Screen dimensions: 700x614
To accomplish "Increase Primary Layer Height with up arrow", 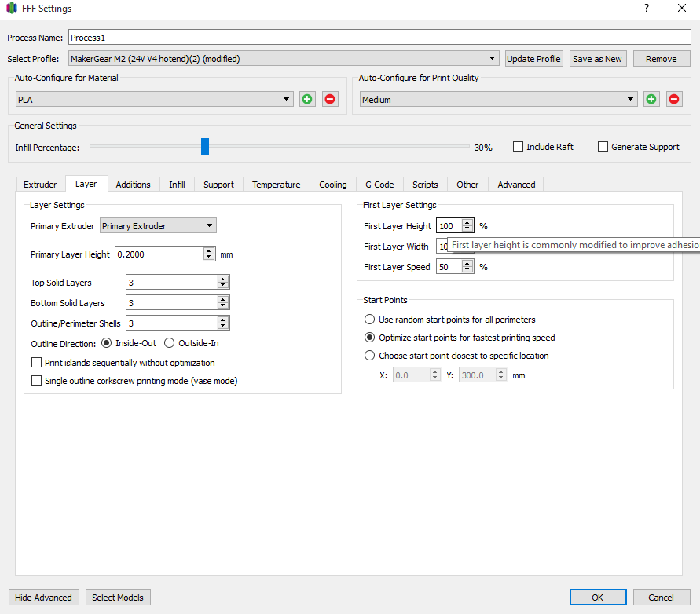I will pos(209,250).
